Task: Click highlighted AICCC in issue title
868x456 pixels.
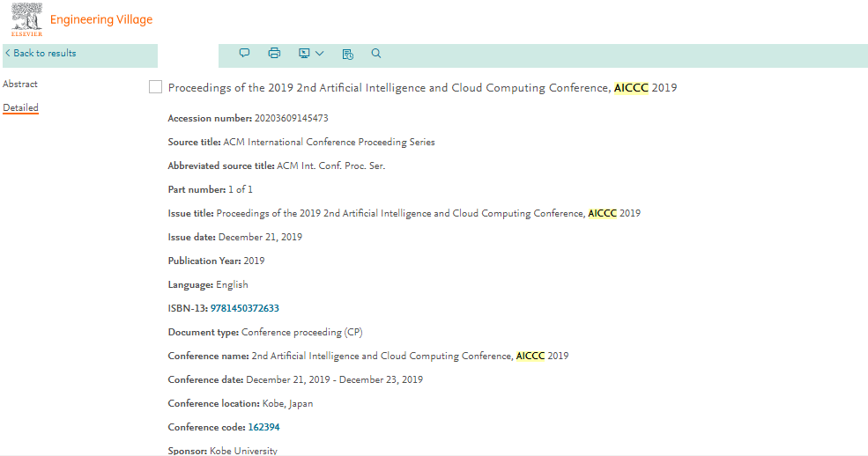Action: click(x=602, y=213)
